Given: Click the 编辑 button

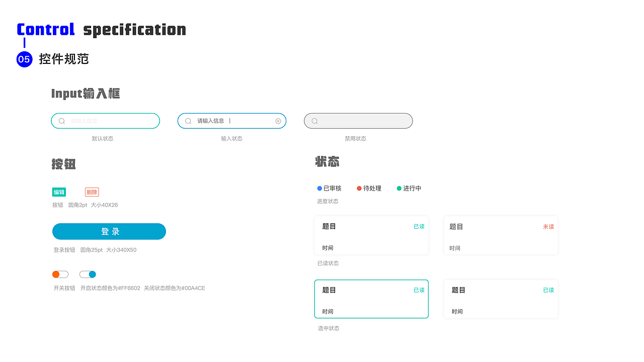Looking at the screenshot, I should tap(58, 192).
